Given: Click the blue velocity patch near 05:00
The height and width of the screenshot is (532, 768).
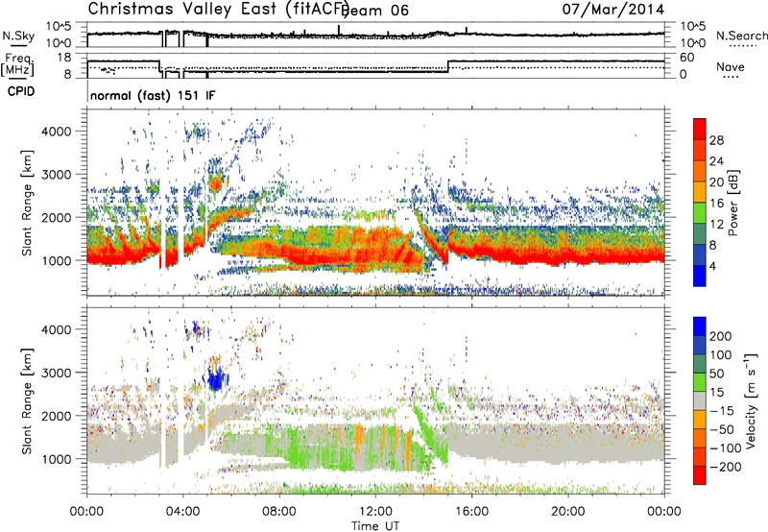Looking at the screenshot, I should 216,379.
